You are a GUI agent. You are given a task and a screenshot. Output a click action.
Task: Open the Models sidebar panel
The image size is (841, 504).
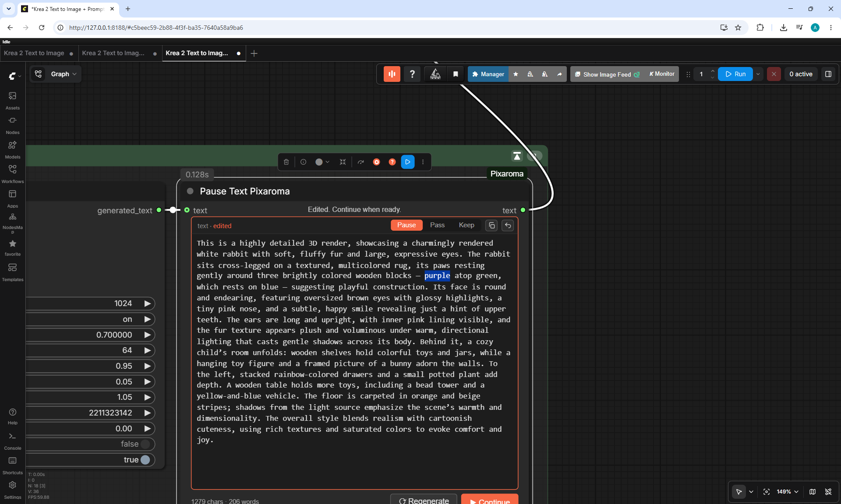click(x=13, y=149)
